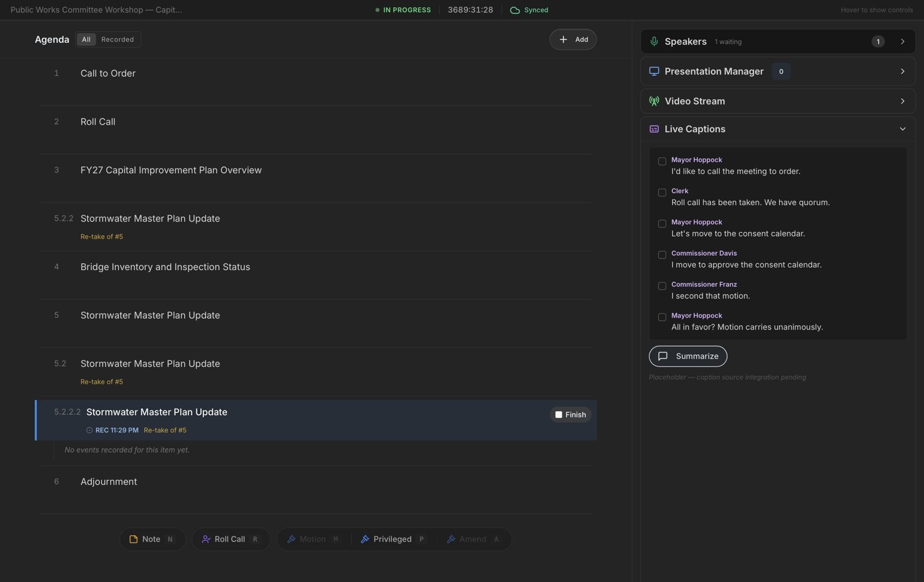Screen dimensions: 924x582
Task: Click the microphone icon beside Speakers
Action: click(654, 42)
